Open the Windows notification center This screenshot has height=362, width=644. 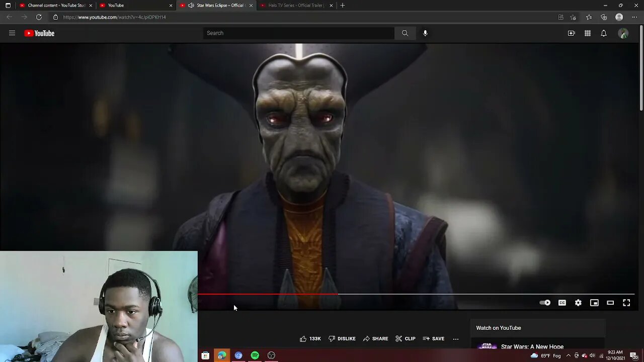634,355
